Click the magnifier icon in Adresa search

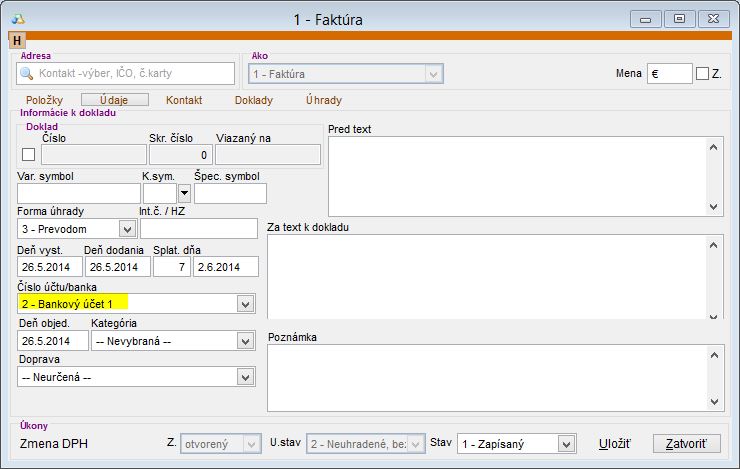click(x=27, y=73)
